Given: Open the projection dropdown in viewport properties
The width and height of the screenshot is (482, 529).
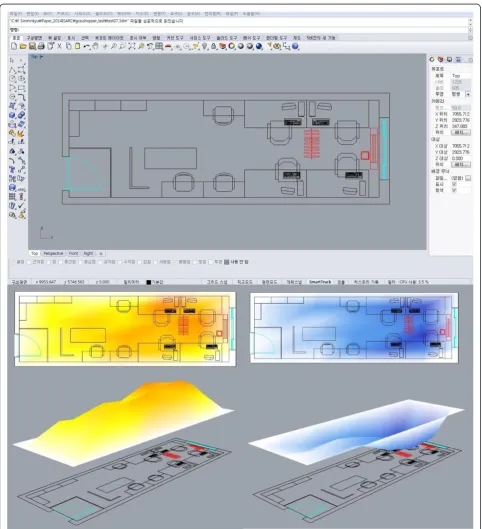Looking at the screenshot, I should coord(468,94).
